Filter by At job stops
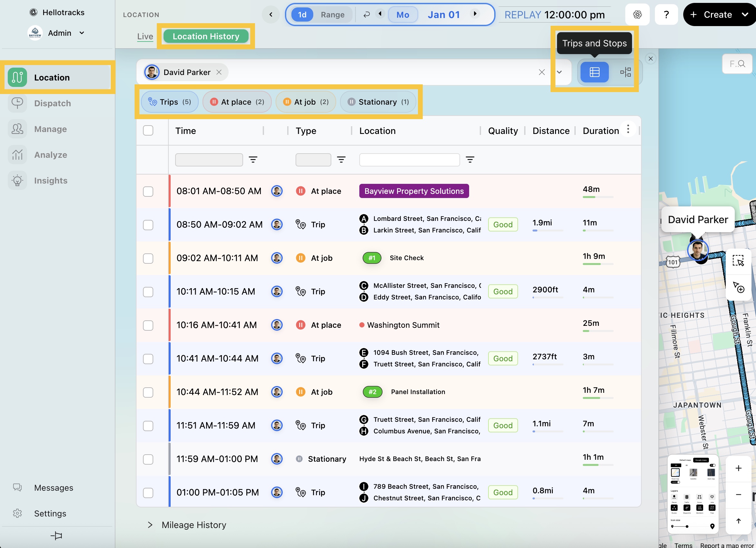The width and height of the screenshot is (756, 548). tap(305, 102)
